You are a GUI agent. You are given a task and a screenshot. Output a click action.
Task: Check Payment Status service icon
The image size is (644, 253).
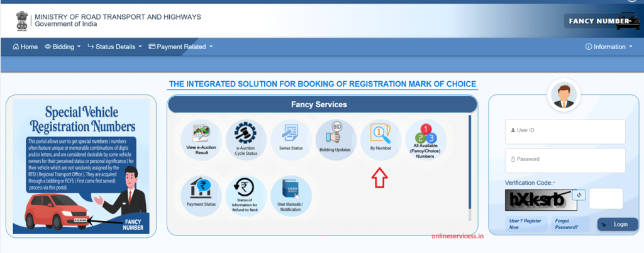tap(201, 196)
